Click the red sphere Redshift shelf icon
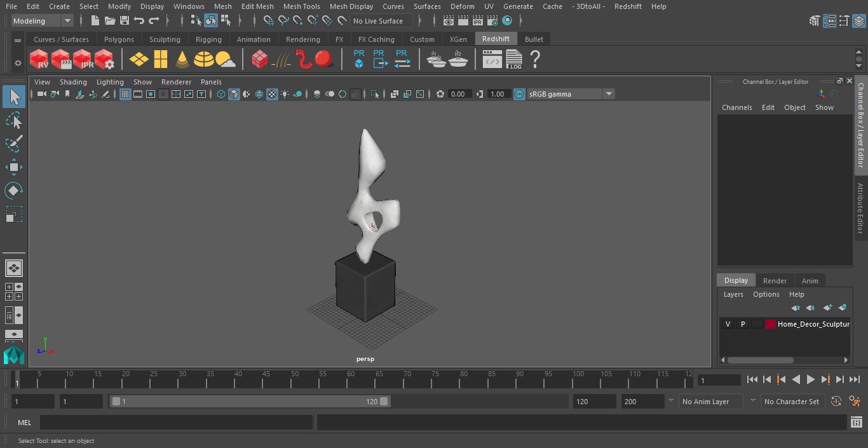 [324, 60]
